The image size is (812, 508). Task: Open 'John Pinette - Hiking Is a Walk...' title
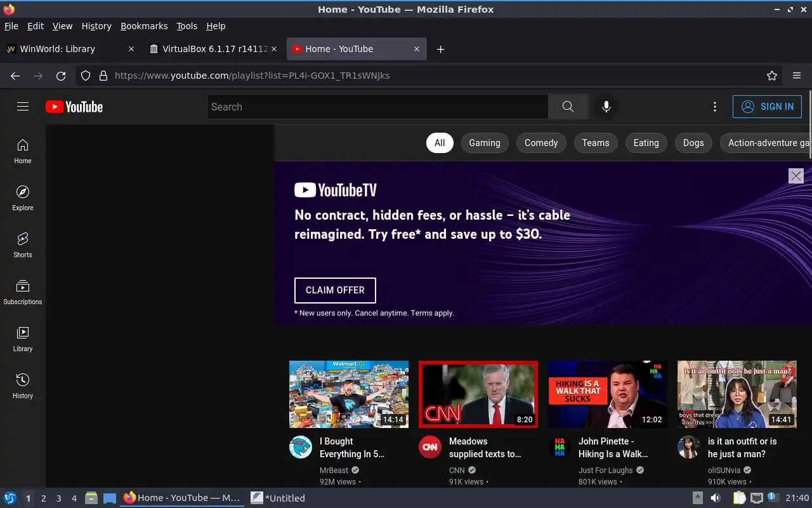613,448
